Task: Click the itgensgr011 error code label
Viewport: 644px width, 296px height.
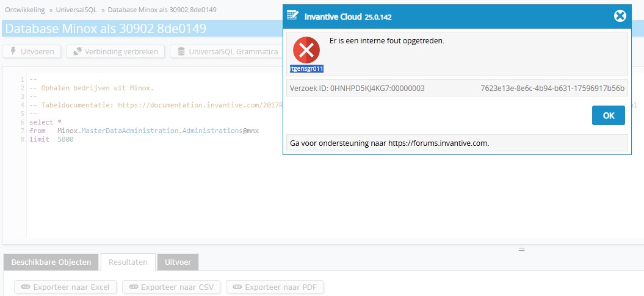Action: tap(306, 69)
